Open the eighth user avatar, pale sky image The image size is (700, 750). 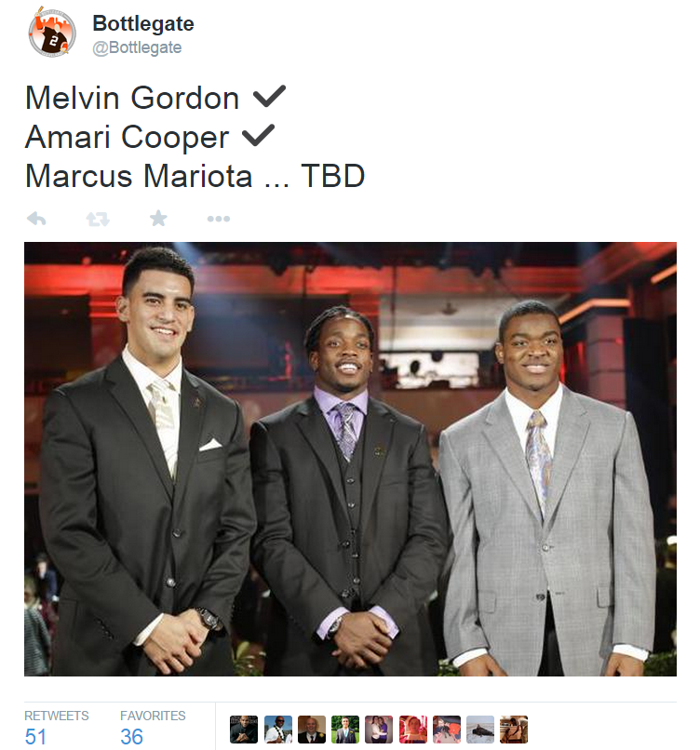480,730
